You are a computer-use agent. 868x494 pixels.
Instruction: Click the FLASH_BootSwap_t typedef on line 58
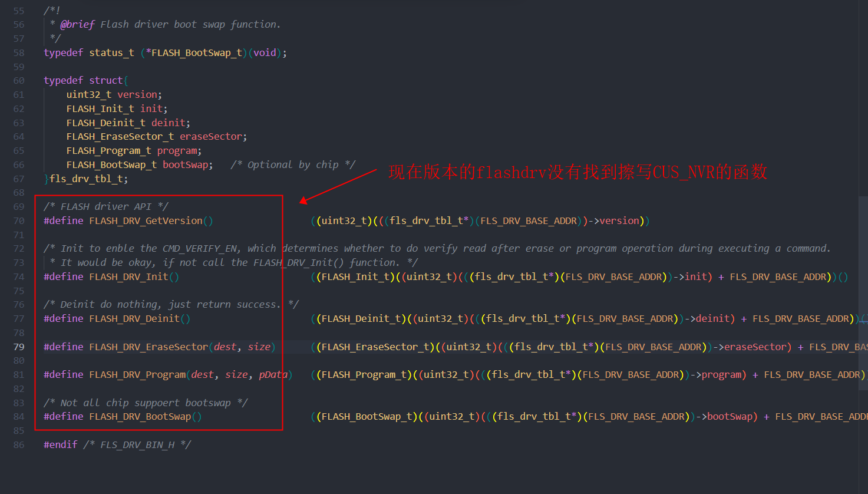pyautogui.click(x=194, y=52)
